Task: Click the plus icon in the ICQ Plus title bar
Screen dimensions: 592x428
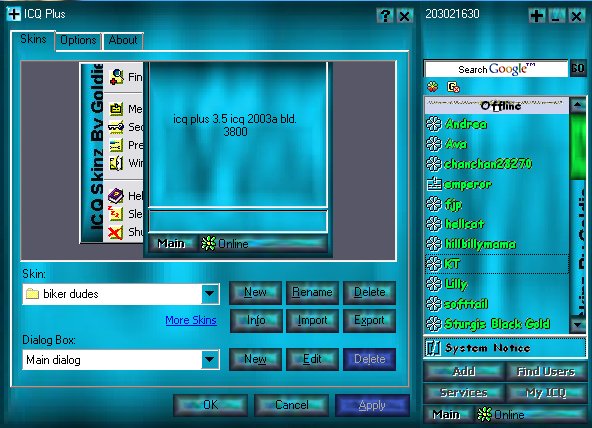Action: 14,14
